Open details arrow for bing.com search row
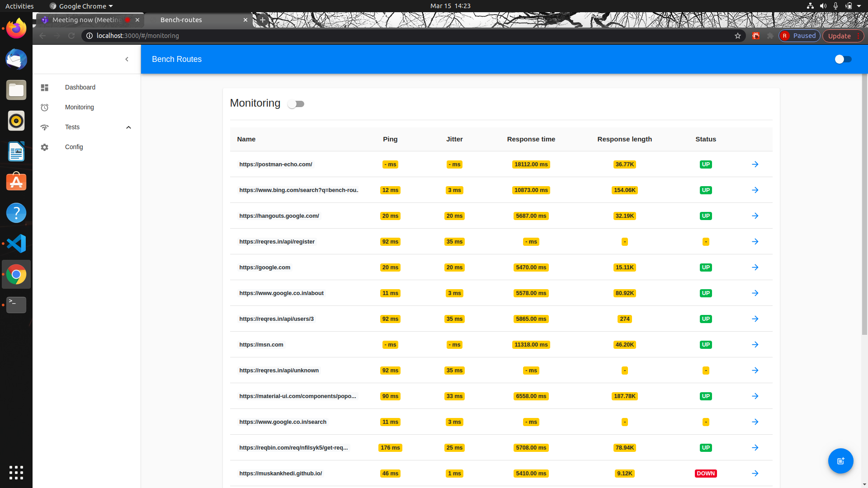This screenshot has height=488, width=868. 755,190
